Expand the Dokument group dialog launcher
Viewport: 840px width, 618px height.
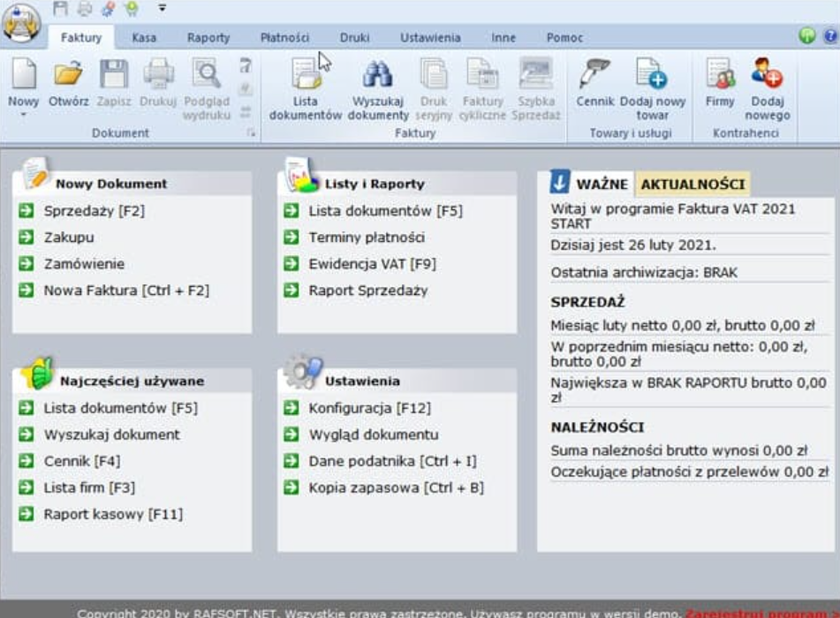[x=251, y=133]
